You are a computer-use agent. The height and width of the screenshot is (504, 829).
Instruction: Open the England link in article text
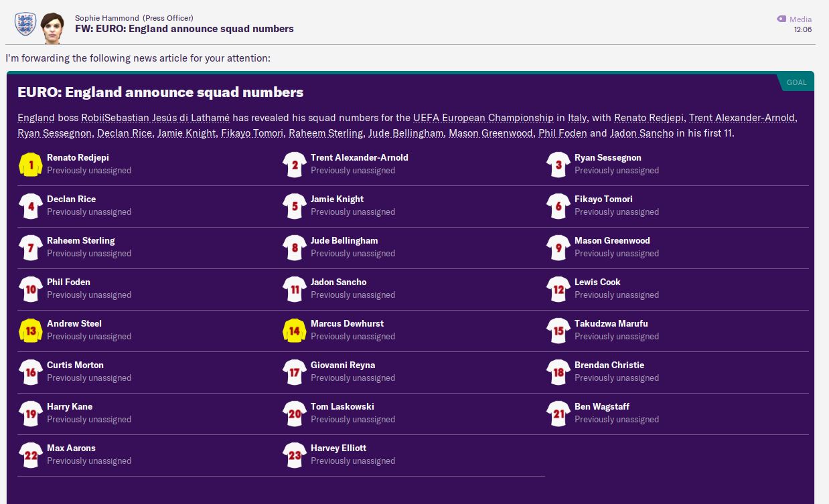pyautogui.click(x=36, y=118)
